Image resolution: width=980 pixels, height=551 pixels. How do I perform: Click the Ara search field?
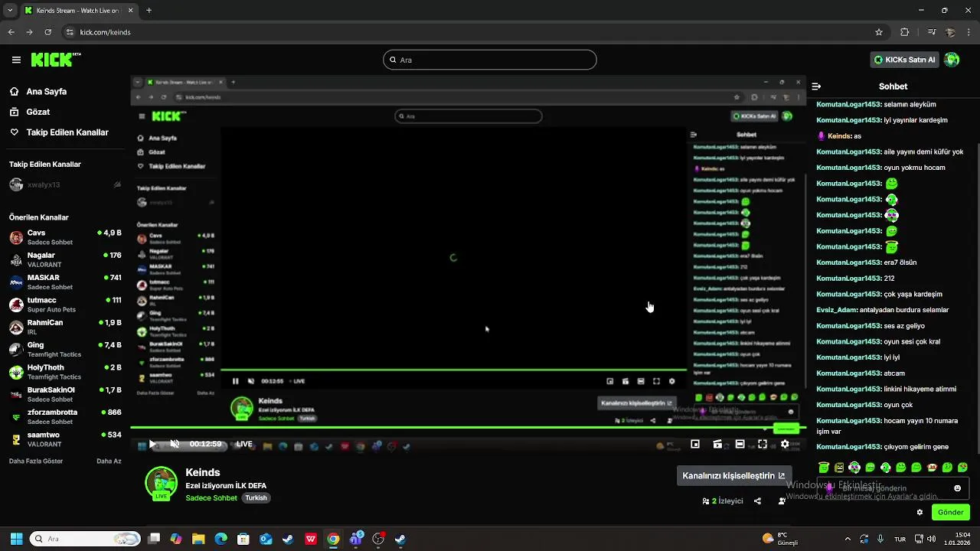(x=490, y=60)
